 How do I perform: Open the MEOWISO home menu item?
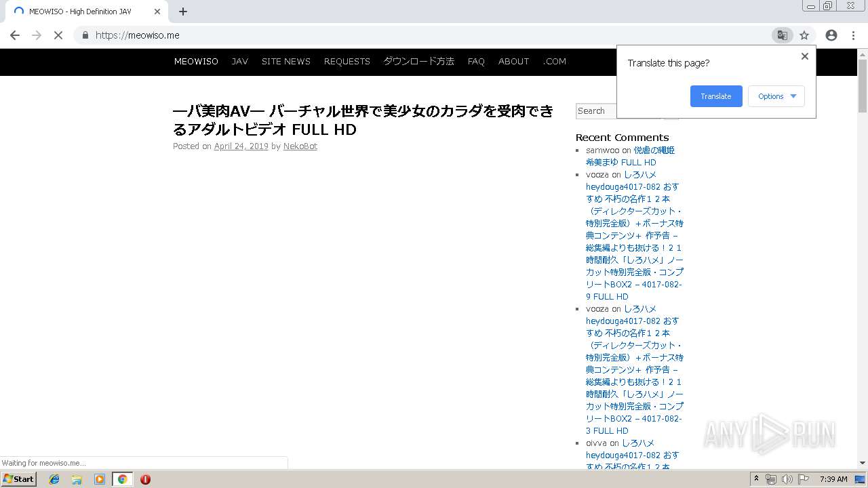coord(196,61)
